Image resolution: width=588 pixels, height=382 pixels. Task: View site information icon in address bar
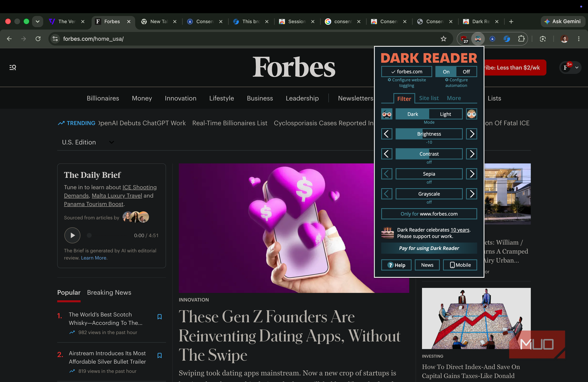[55, 39]
